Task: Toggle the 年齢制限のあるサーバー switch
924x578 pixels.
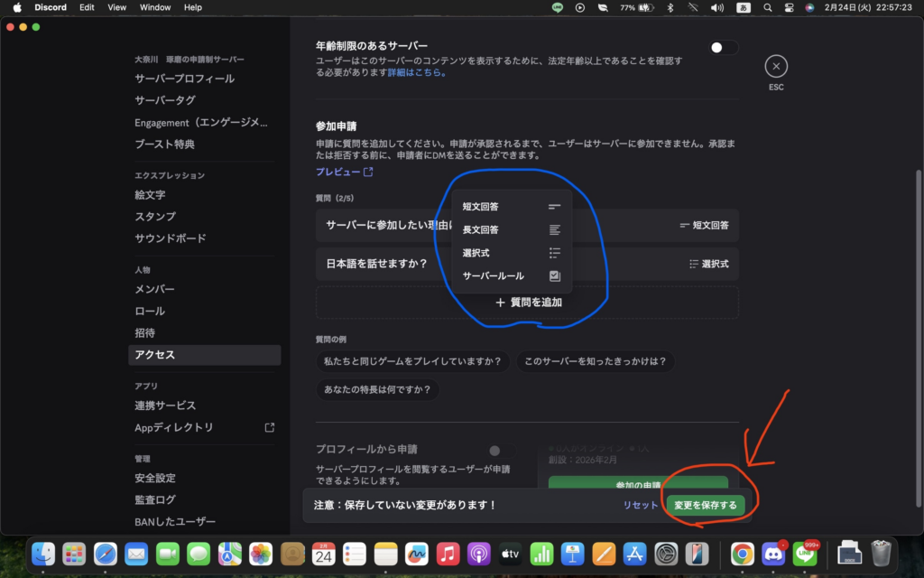Action: point(723,48)
